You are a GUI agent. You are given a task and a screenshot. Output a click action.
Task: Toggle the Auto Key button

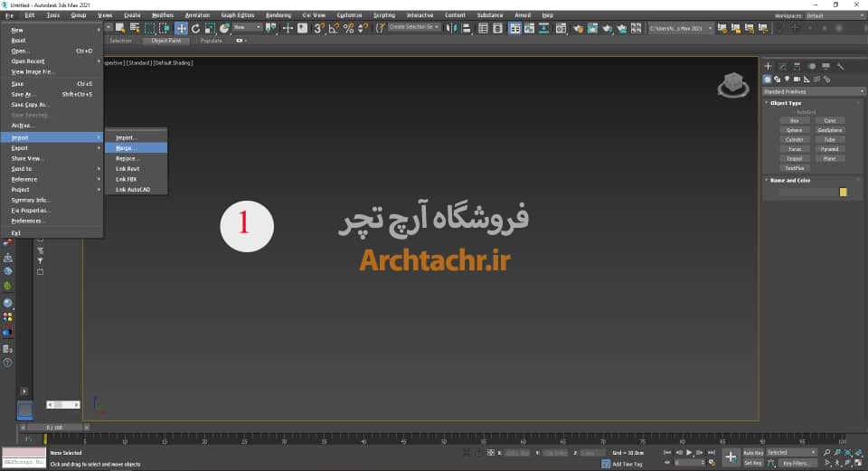(x=753, y=453)
